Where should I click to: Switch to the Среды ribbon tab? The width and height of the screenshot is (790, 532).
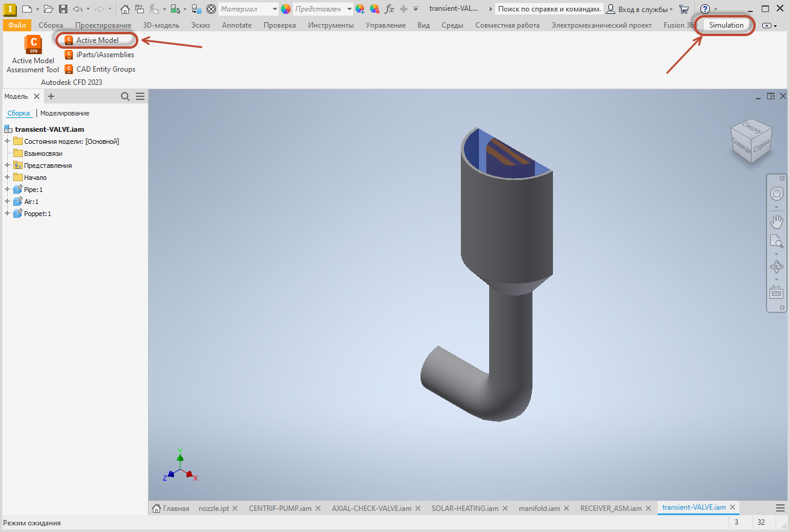tap(452, 25)
